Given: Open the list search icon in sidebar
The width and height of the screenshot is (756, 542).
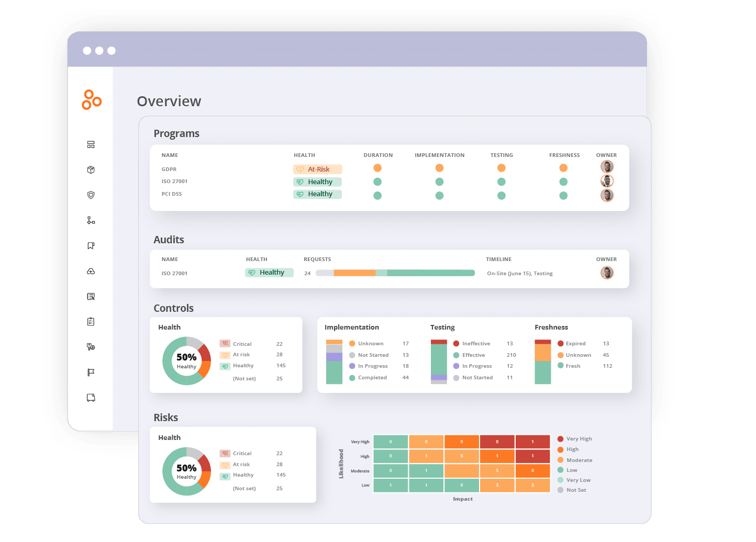Looking at the screenshot, I should tap(91, 296).
